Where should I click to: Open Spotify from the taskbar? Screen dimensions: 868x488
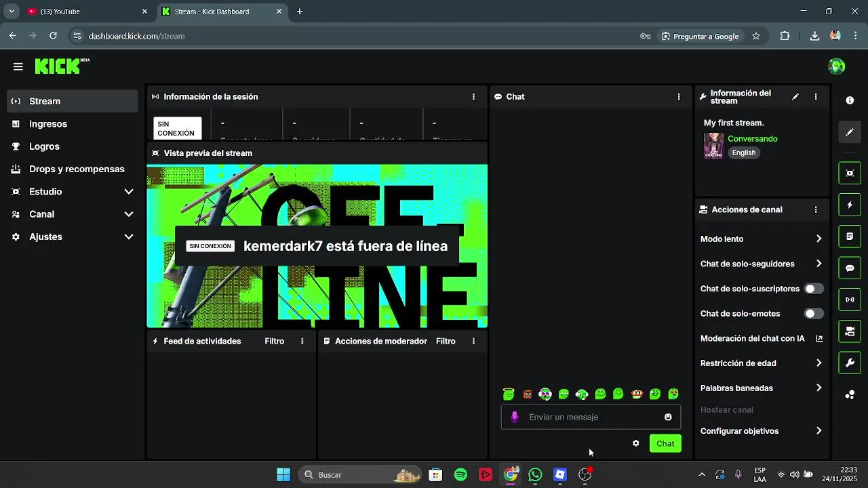coord(460,475)
